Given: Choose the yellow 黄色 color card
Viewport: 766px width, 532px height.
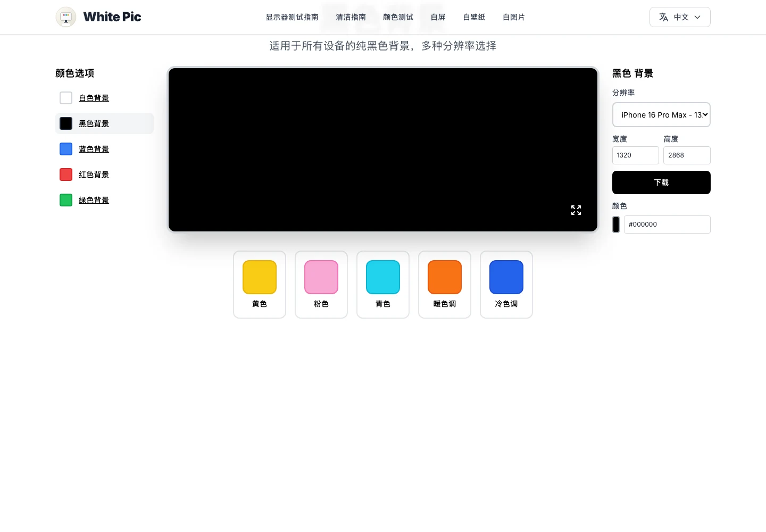Looking at the screenshot, I should [x=260, y=285].
